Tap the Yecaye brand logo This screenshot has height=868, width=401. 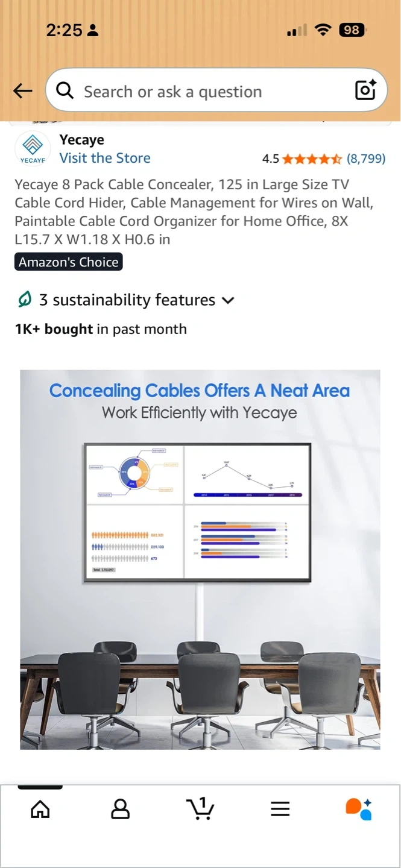[x=33, y=148]
